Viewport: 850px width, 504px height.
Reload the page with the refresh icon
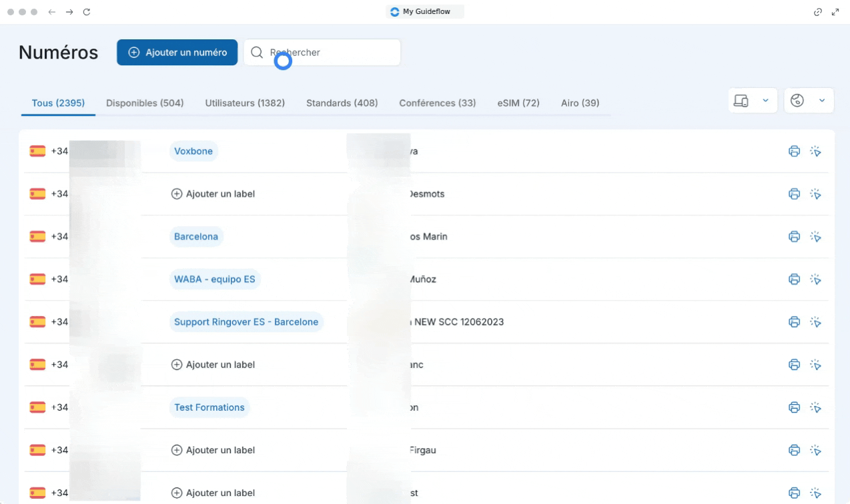[87, 12]
